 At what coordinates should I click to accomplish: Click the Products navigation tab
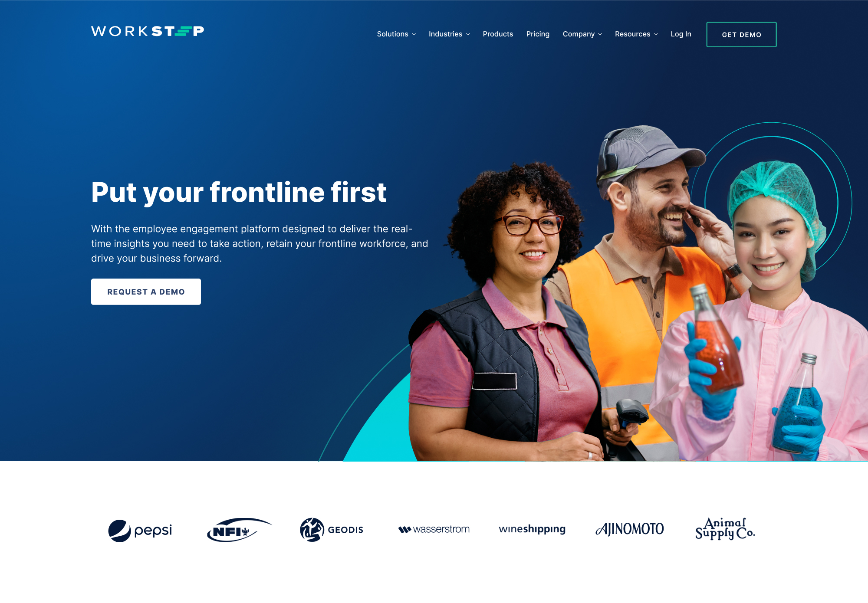click(496, 34)
